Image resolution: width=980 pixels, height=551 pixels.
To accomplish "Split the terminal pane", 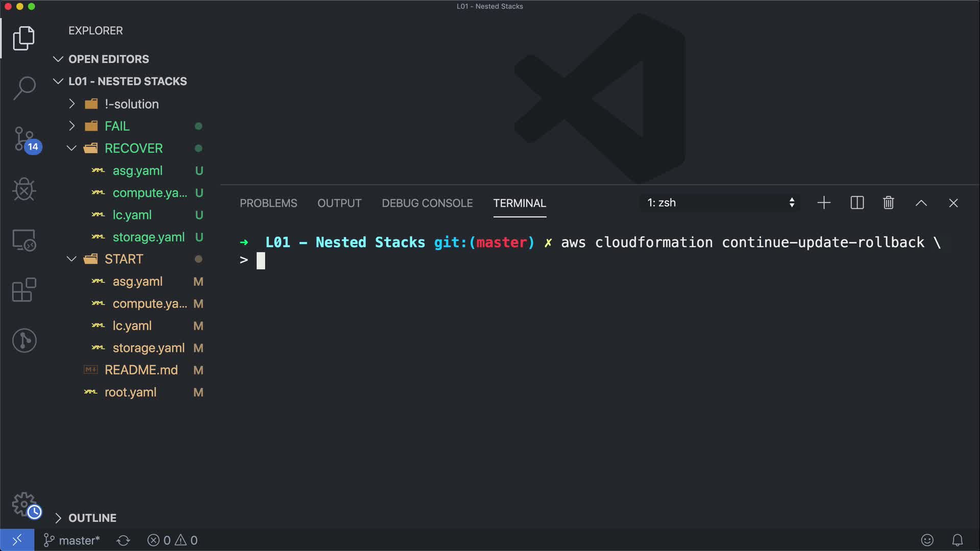I will (857, 203).
